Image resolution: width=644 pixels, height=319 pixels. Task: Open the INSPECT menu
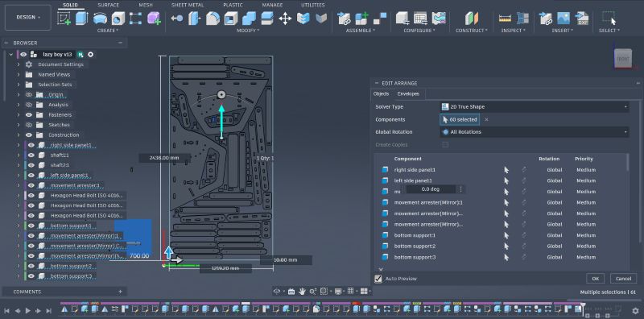click(x=513, y=31)
